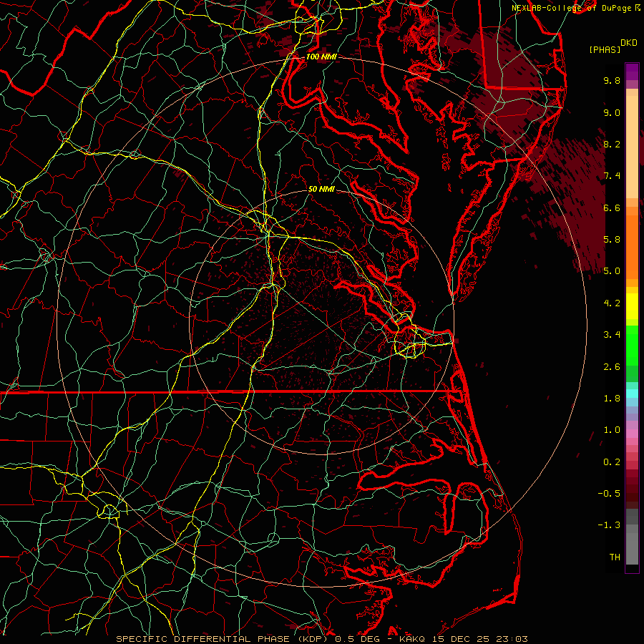This screenshot has height=644, width=644.
Task: Pick the purple band atop the color scale
Action: (x=632, y=72)
